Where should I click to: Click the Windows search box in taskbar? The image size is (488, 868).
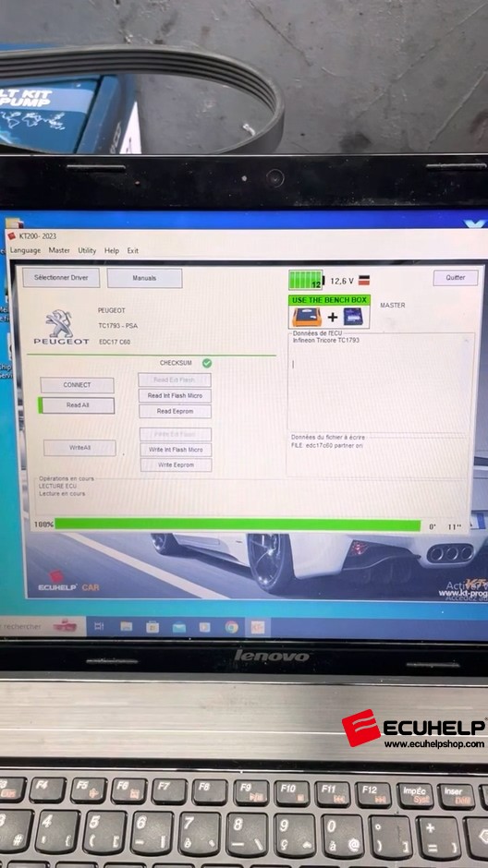pyautogui.click(x=42, y=627)
